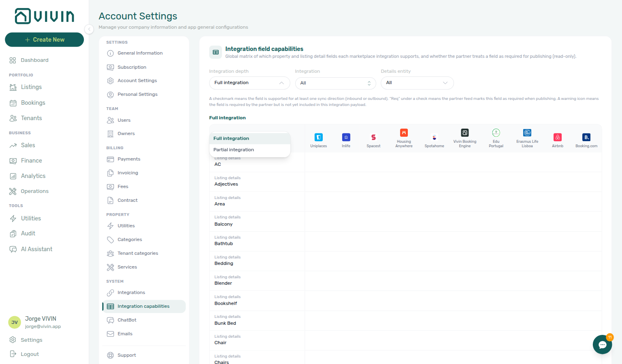
Task: Click the Spacest integration icon
Action: (x=373, y=137)
